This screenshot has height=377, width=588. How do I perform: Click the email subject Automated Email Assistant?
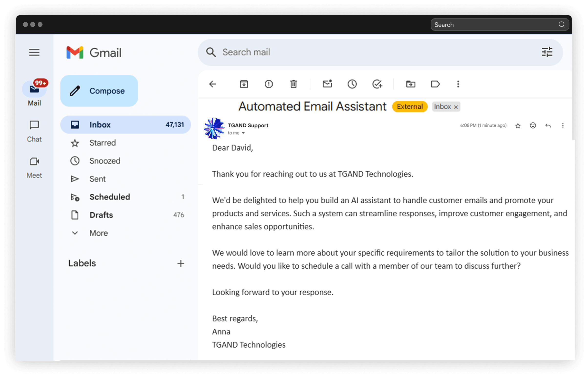point(312,107)
